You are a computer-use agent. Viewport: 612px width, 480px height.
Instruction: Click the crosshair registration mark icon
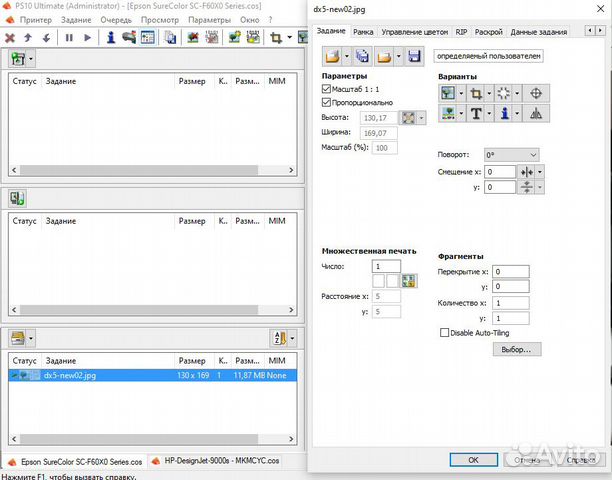(535, 93)
